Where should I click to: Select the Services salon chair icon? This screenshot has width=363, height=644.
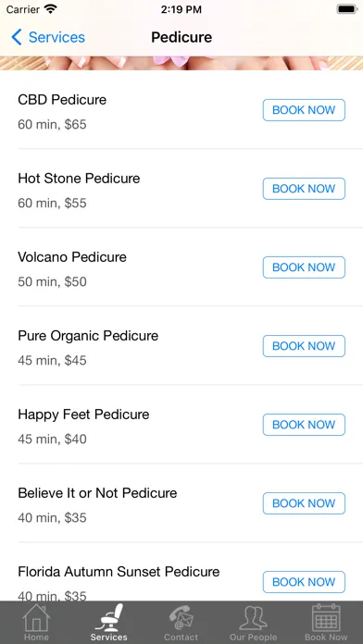pyautogui.click(x=109, y=617)
